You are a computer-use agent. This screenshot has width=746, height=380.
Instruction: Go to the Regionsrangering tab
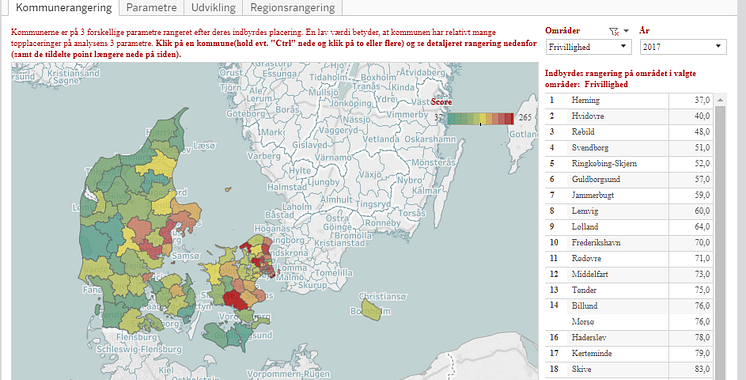[293, 8]
